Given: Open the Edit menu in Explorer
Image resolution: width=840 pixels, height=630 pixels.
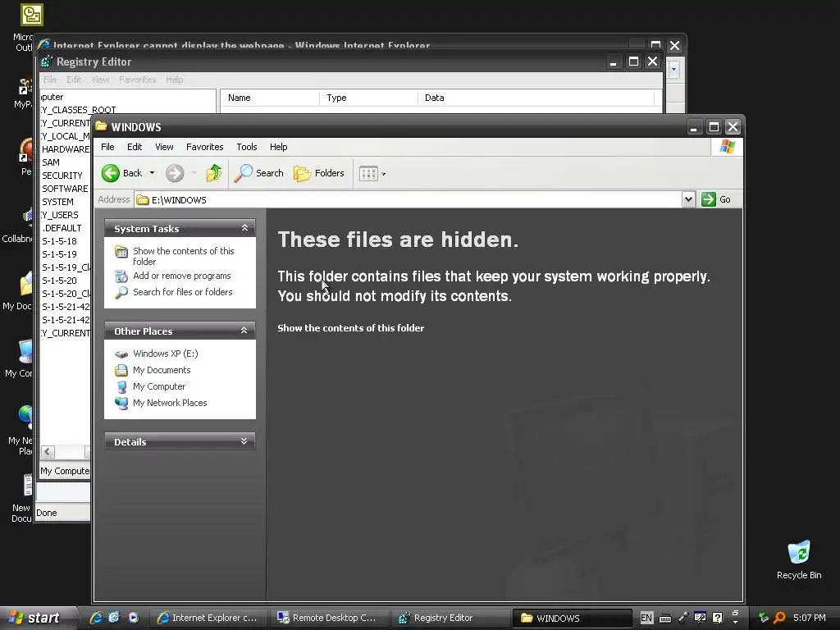Looking at the screenshot, I should coord(135,147).
